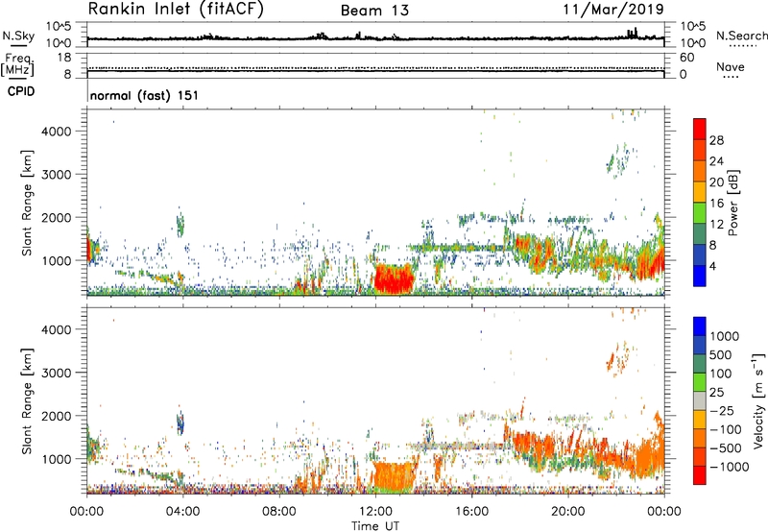Click the red high-power echo patch near 12:00
Image resolution: width=768 pixels, height=532 pixels.
click(395, 279)
